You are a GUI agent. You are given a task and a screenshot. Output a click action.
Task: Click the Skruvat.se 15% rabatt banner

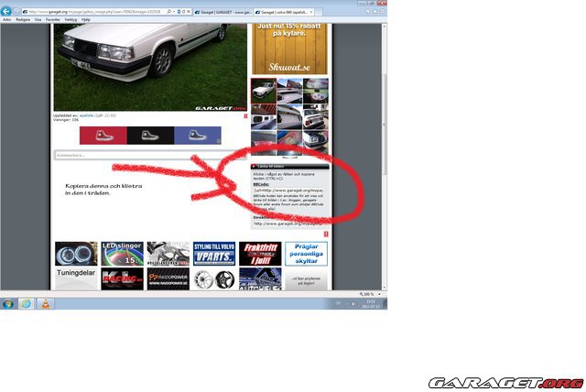pyautogui.click(x=288, y=46)
